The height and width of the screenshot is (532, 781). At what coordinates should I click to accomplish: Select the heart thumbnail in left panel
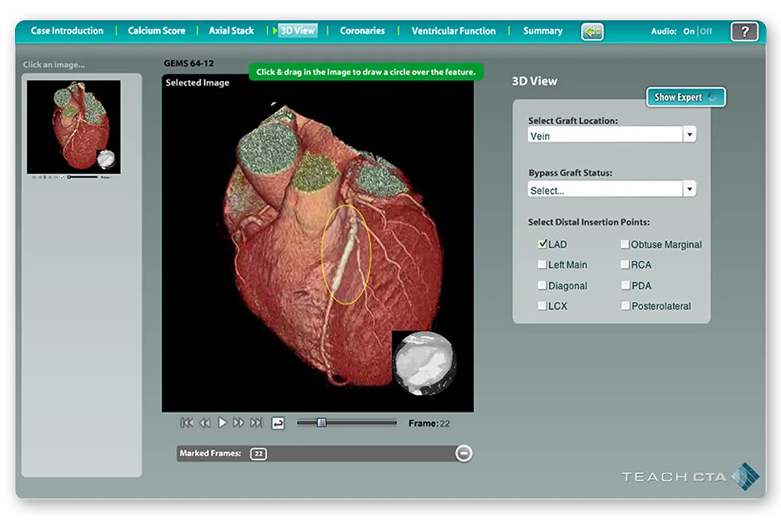pos(74,127)
